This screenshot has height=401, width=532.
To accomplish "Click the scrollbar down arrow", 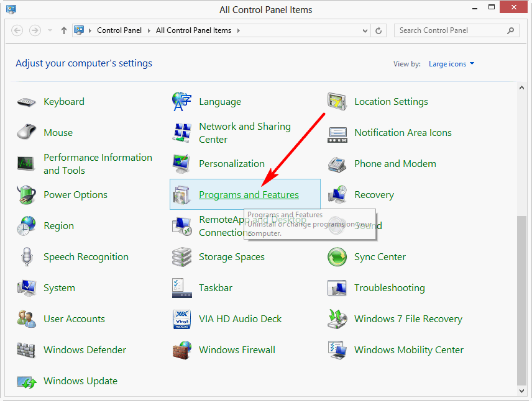I will pyautogui.click(x=521, y=391).
